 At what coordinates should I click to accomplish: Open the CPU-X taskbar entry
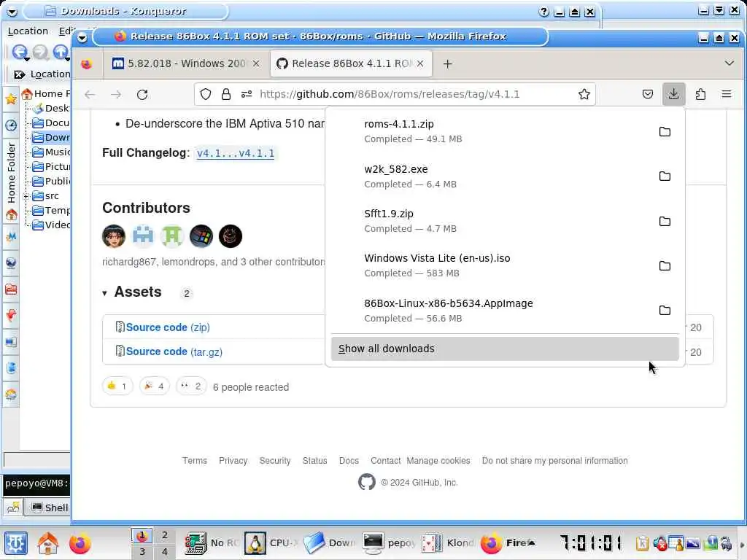pyautogui.click(x=271, y=542)
